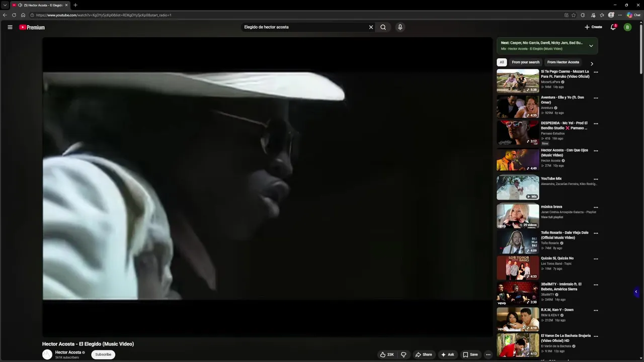Open the tab actions dropdown in the title bar
Screen dimensions: 644x362
(x=4, y=5)
